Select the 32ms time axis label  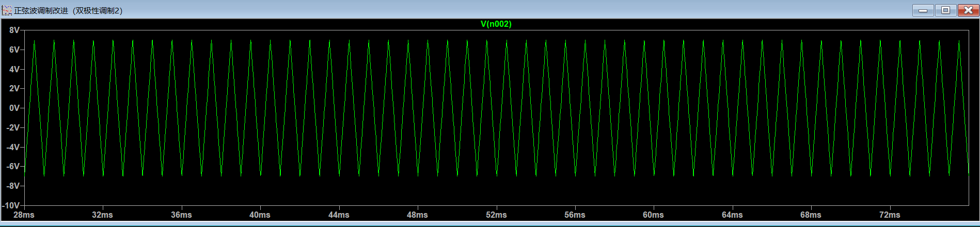102,215
